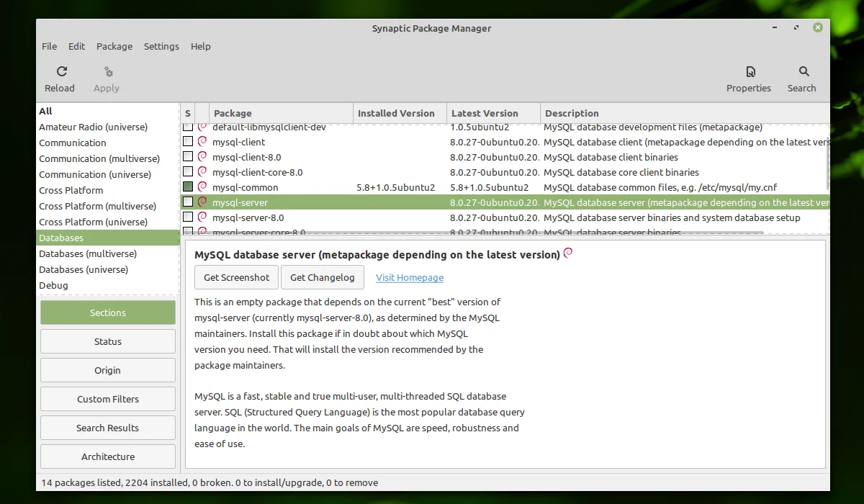Click the Reload toolbar icon
The width and height of the screenshot is (864, 504).
coord(62,71)
